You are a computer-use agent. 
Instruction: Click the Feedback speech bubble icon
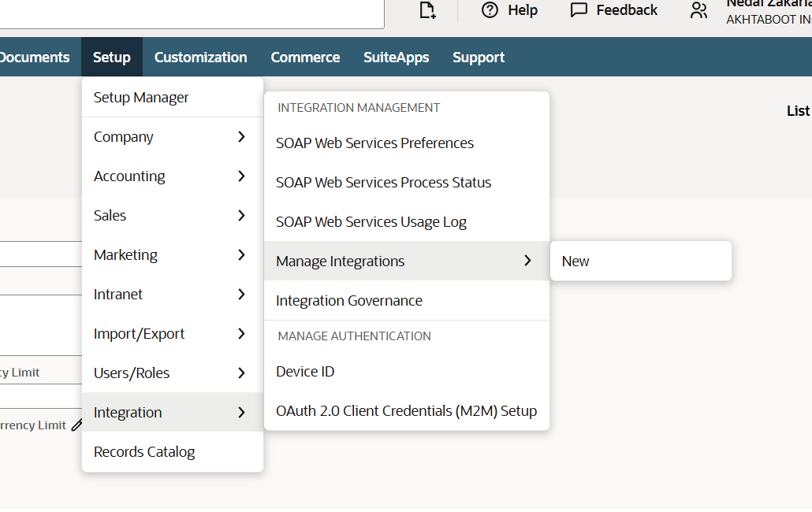(579, 9)
